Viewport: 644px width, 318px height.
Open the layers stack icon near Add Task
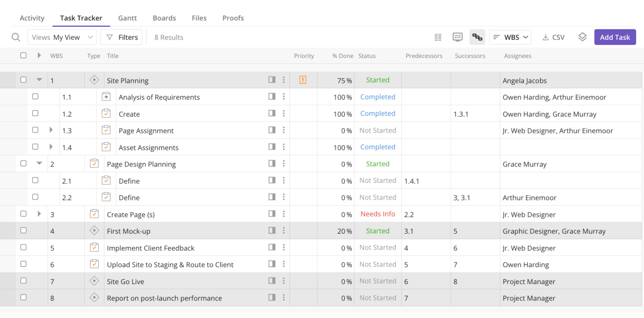[582, 37]
